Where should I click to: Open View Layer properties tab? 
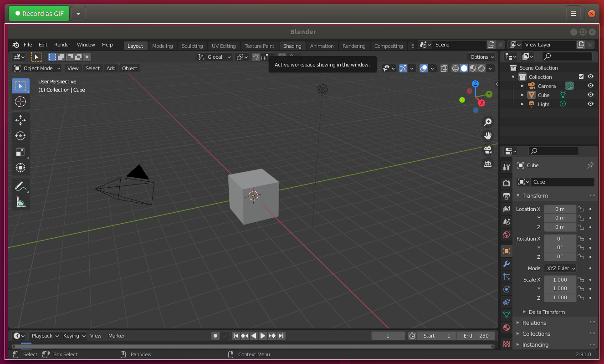tap(506, 209)
